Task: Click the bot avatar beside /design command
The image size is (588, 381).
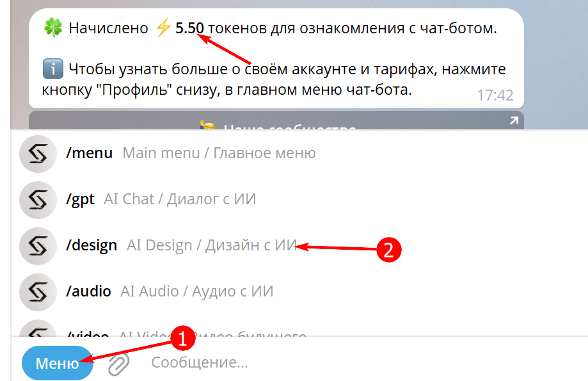Action: tap(37, 246)
